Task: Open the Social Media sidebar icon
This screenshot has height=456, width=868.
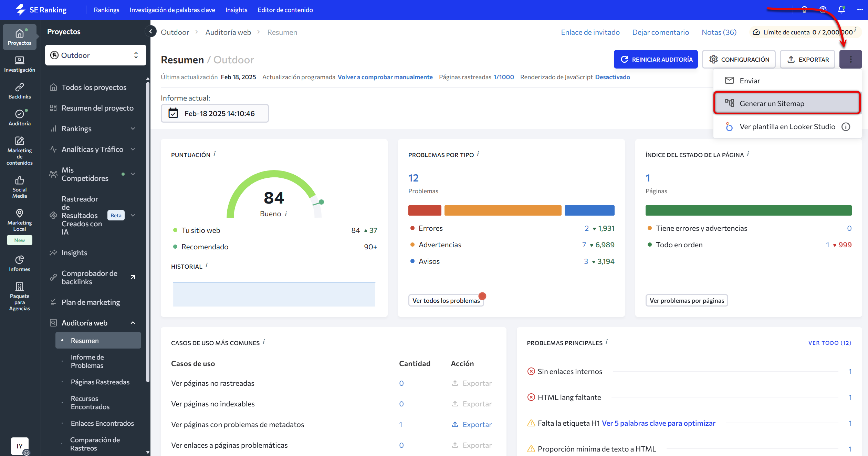Action: pyautogui.click(x=20, y=187)
